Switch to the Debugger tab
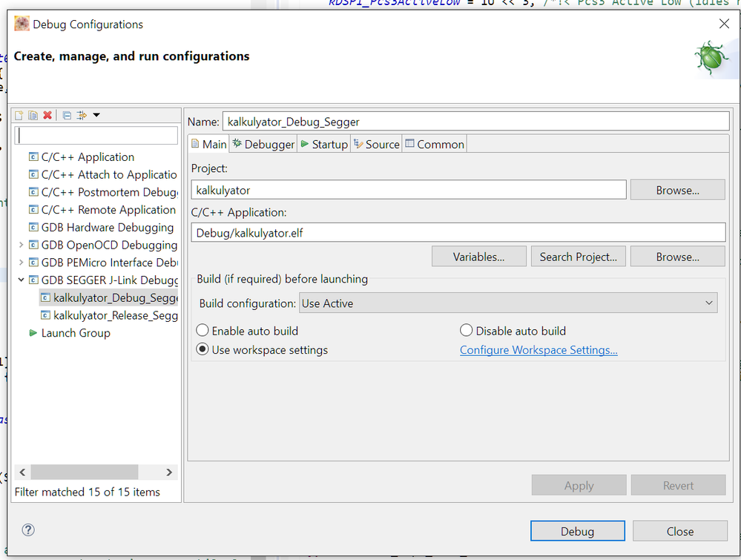Screen dimensions: 741x560 click(263, 144)
